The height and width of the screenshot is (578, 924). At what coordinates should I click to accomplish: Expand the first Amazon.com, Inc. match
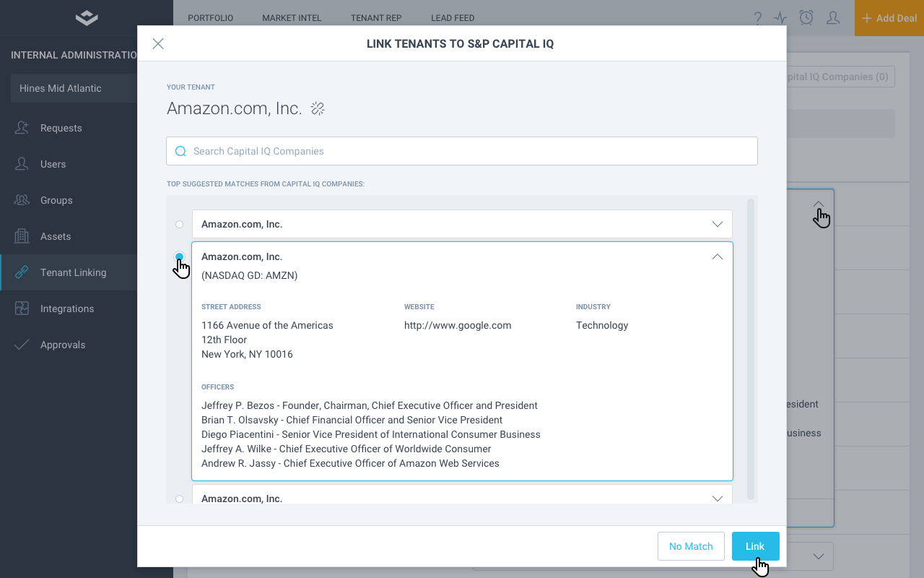717,224
